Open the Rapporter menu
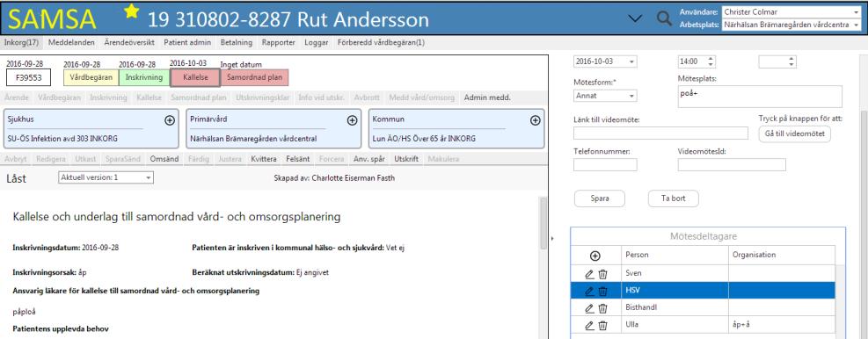The height and width of the screenshot is (339, 868). (x=279, y=42)
